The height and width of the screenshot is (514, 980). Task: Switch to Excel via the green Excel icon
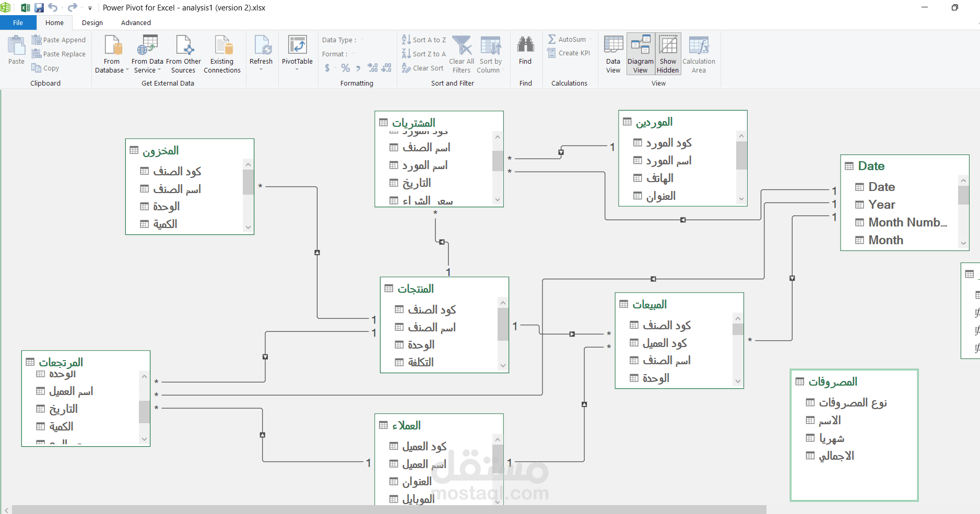click(x=25, y=8)
